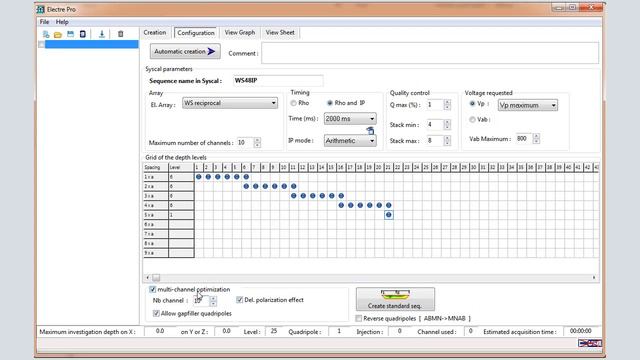640x360 pixels.
Task: Click the '9×a' spacing row header
Action: coord(156,253)
